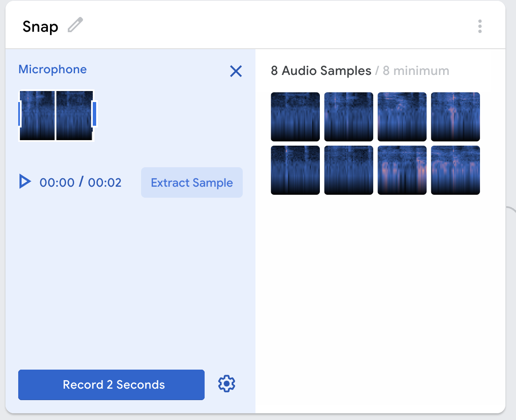
Task: Play the recorded 2-second audio clip
Action: [x=25, y=182]
